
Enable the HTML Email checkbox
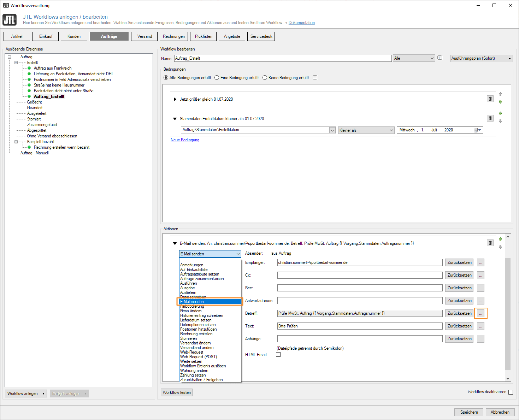pos(278,355)
